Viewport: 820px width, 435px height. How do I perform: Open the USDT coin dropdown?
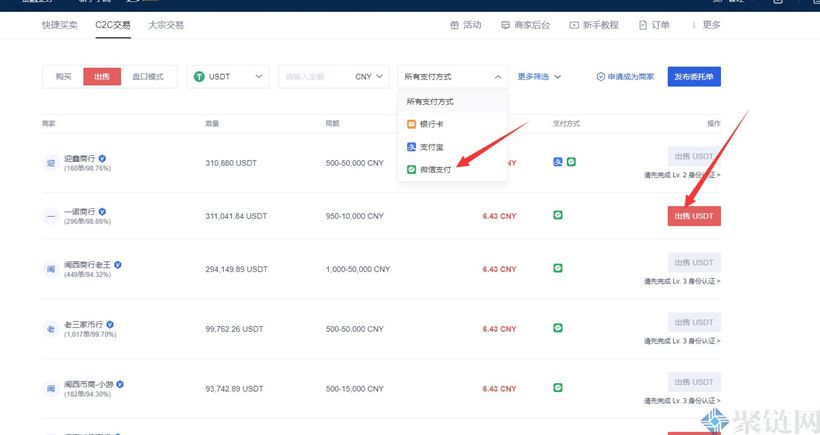pyautogui.click(x=228, y=77)
